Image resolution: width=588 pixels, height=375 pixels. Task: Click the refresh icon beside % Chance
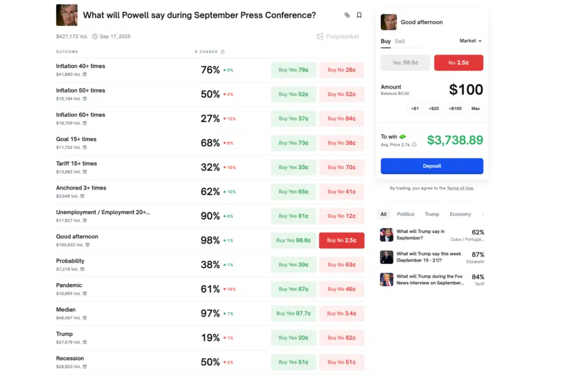(223, 52)
